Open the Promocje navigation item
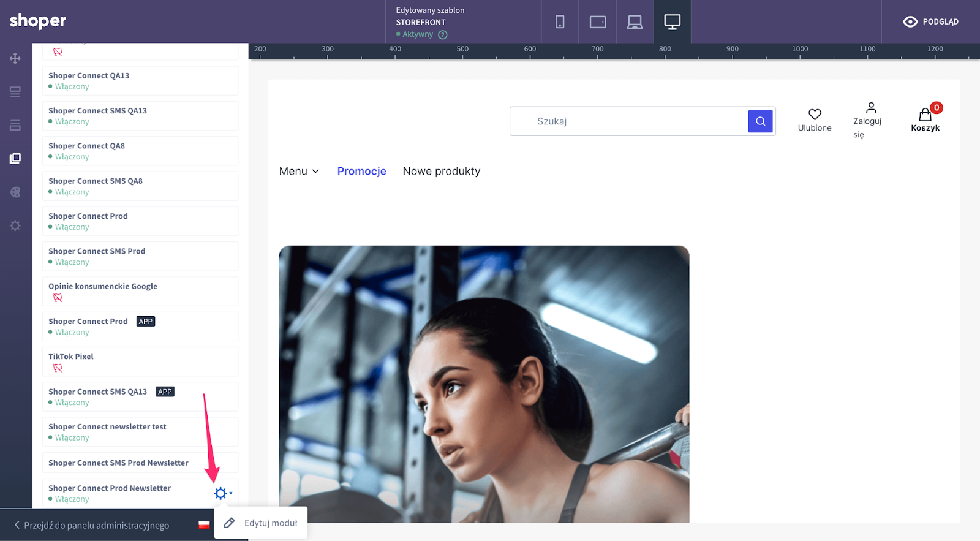Screen dimensions: 980x541 point(361,172)
